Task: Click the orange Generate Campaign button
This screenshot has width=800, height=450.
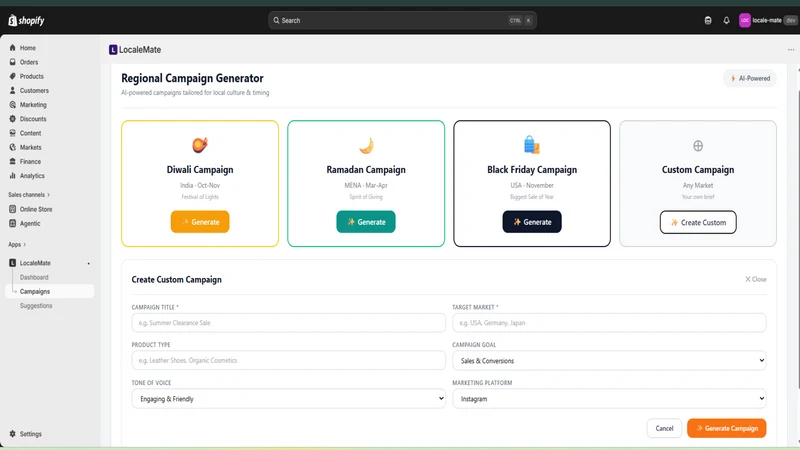Action: (727, 428)
